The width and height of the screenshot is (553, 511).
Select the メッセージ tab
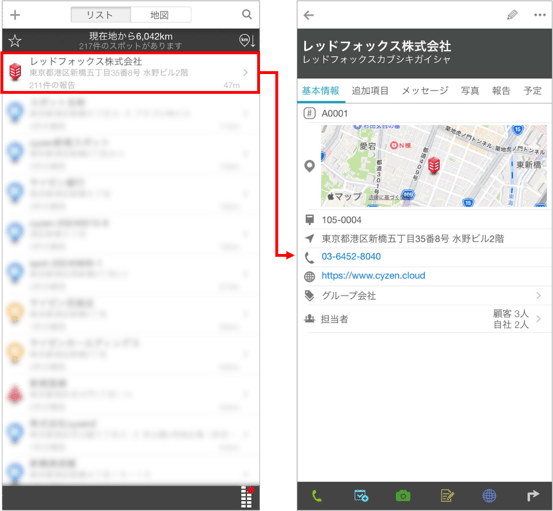[x=425, y=91]
